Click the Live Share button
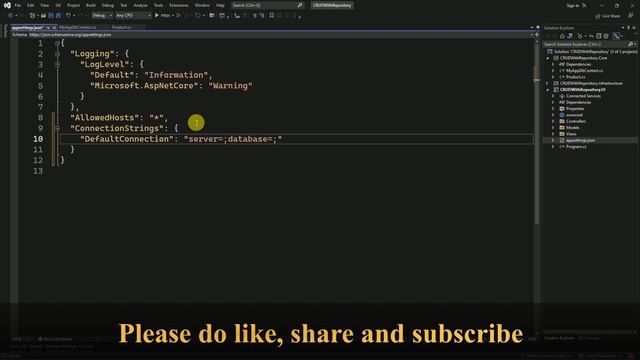This screenshot has width=640, height=360. (608, 16)
